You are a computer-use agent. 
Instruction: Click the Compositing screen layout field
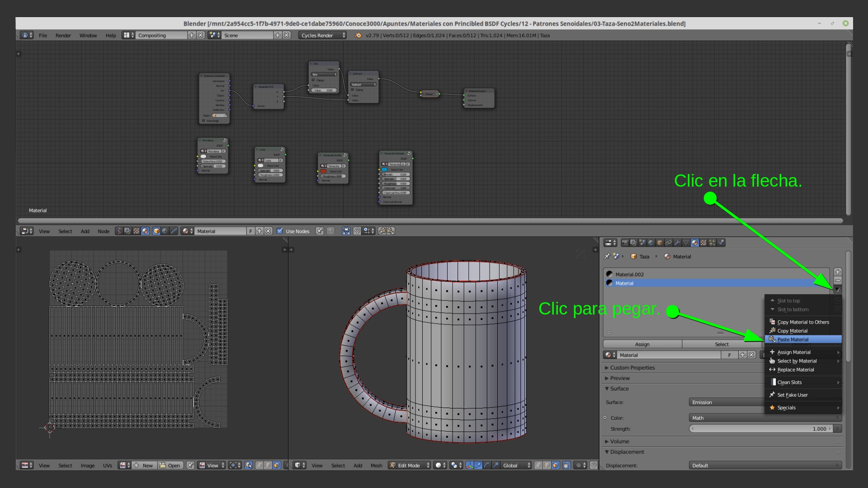point(161,35)
